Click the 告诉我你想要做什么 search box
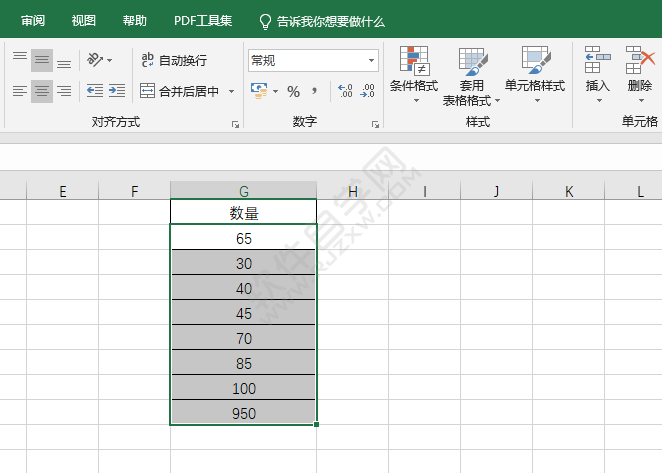This screenshot has width=662, height=473. pyautogui.click(x=322, y=22)
